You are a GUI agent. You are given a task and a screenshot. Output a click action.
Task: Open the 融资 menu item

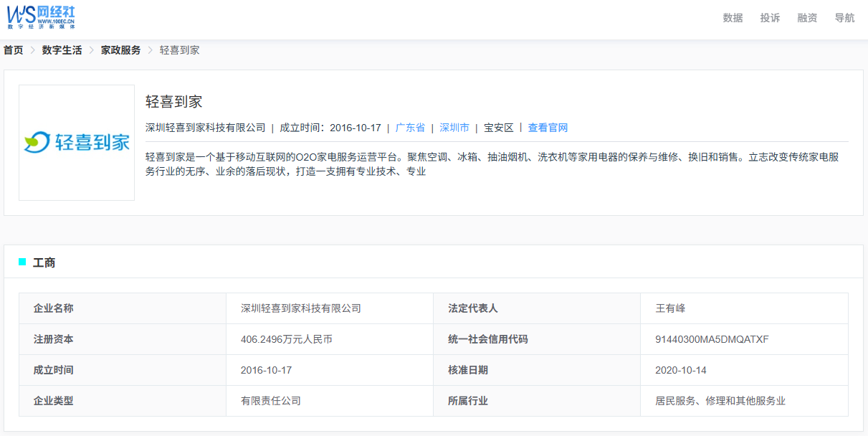pyautogui.click(x=807, y=18)
